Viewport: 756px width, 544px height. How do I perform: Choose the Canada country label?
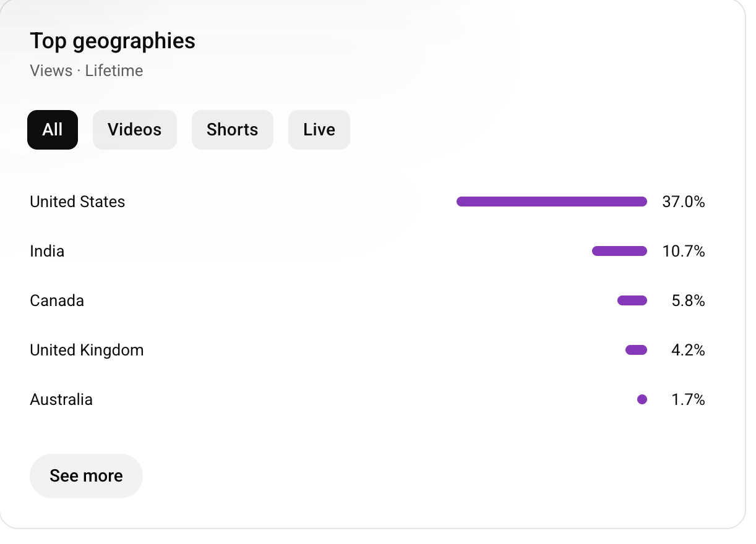click(x=57, y=301)
